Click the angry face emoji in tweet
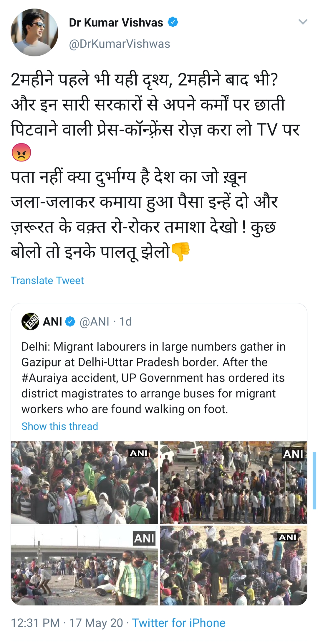The image size is (318, 644). point(21,152)
